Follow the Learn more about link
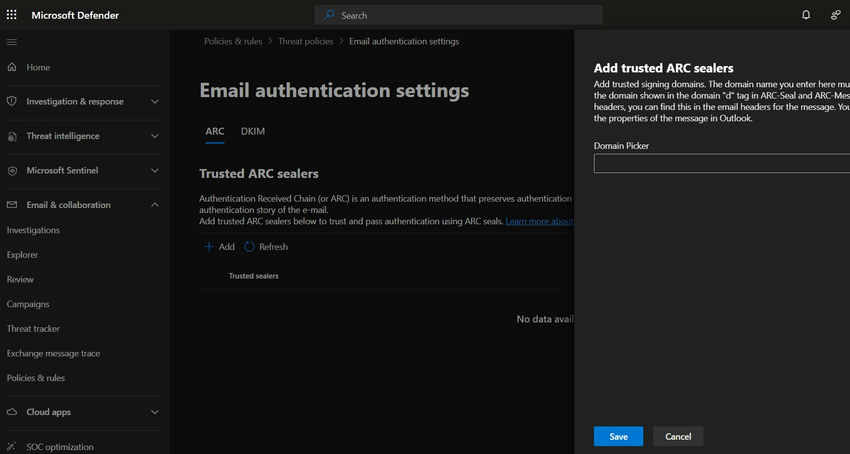The height and width of the screenshot is (454, 850). [x=539, y=221]
